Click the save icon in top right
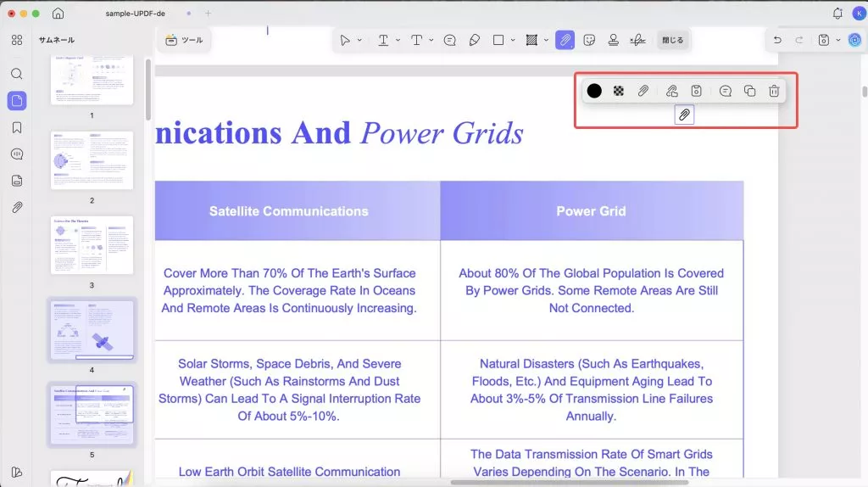The image size is (868, 487). click(x=824, y=40)
